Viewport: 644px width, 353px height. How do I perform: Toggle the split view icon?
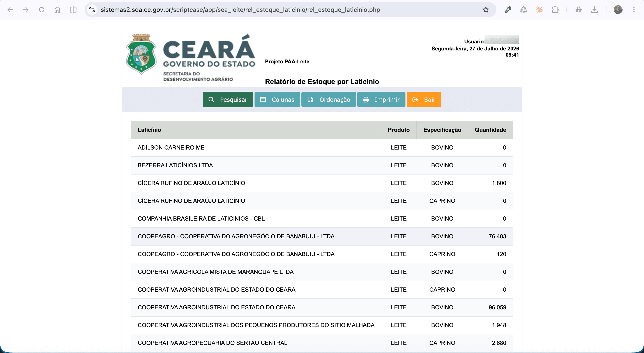(x=73, y=10)
